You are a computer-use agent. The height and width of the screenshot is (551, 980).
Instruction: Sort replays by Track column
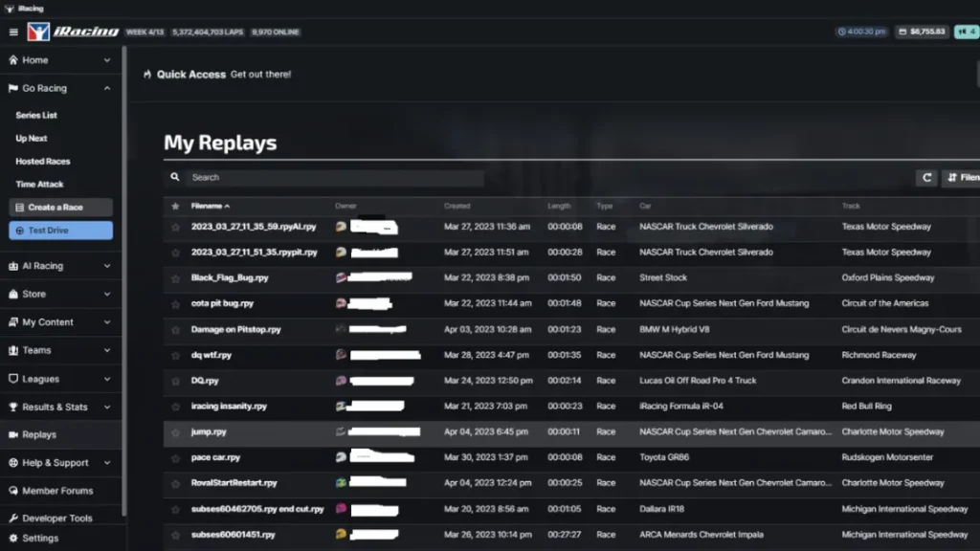(x=851, y=206)
